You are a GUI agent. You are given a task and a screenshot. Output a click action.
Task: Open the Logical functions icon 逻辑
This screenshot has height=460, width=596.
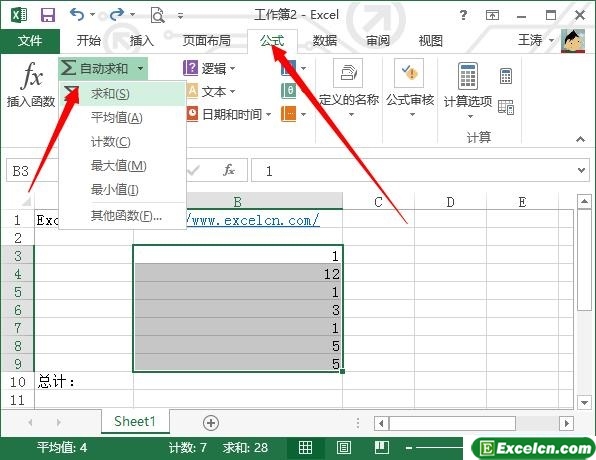[190, 68]
